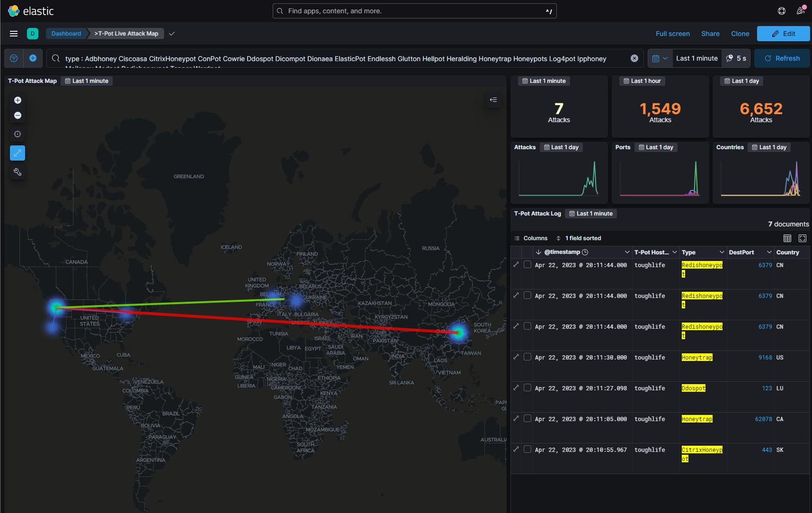This screenshot has height=513, width=812.
Task: Click the Ddospot type cell
Action: (694, 388)
